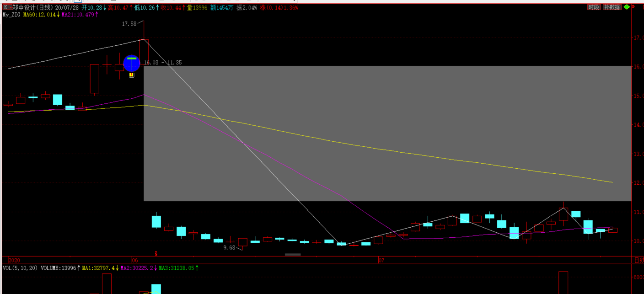The height and width of the screenshot is (294, 644).
Task: Click the MA21:10.479 indicator value
Action: [78, 15]
